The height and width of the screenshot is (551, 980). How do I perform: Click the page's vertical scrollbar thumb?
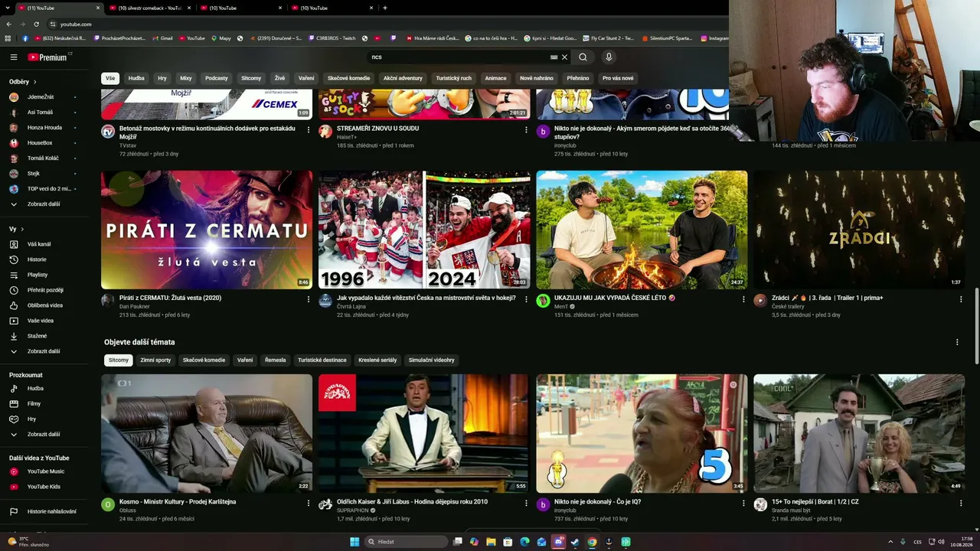point(976,328)
